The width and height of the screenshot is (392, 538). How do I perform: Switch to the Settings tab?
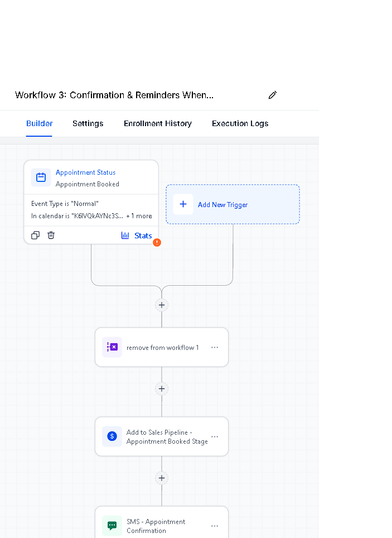pyautogui.click(x=88, y=123)
